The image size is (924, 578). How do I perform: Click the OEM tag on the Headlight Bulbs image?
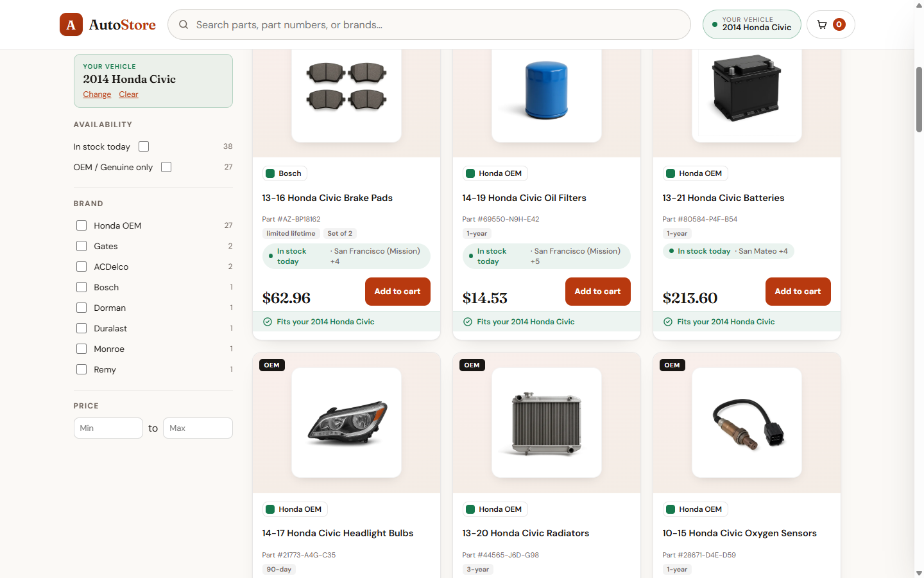[272, 365]
